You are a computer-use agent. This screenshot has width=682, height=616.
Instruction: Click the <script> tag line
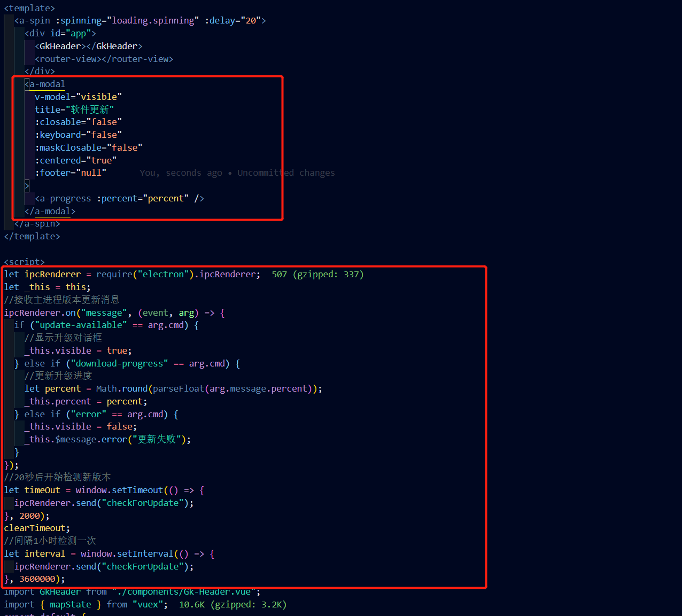point(25,262)
